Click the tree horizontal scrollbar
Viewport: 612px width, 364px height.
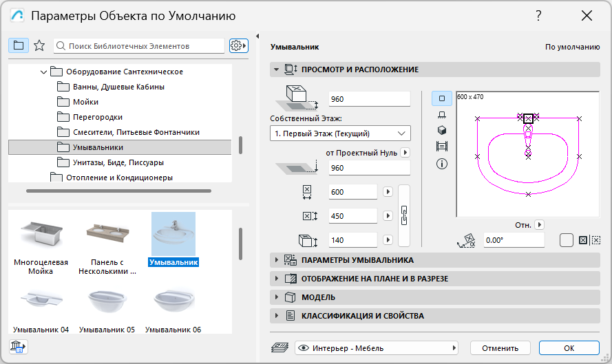[118, 191]
